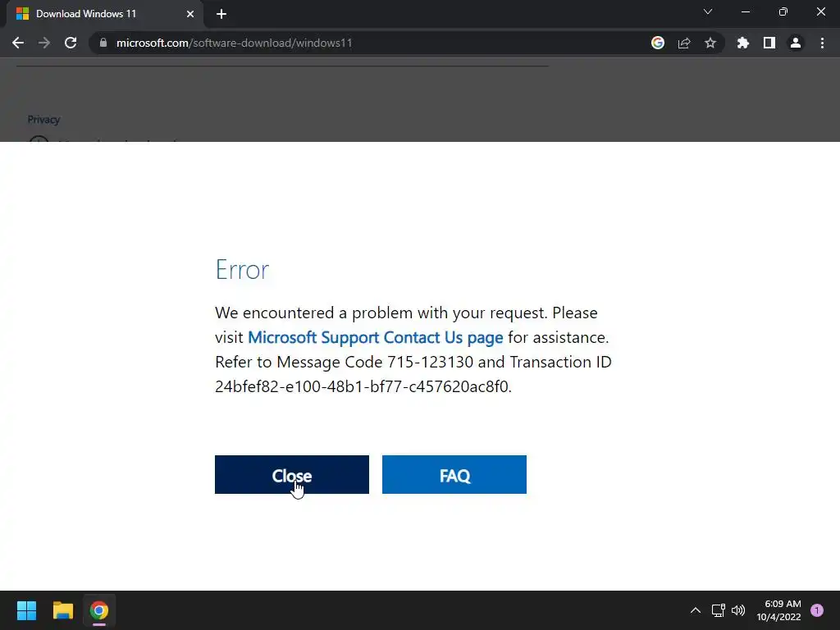Screen dimensions: 840x630
Task: Open network status tray icon
Action: click(x=718, y=610)
